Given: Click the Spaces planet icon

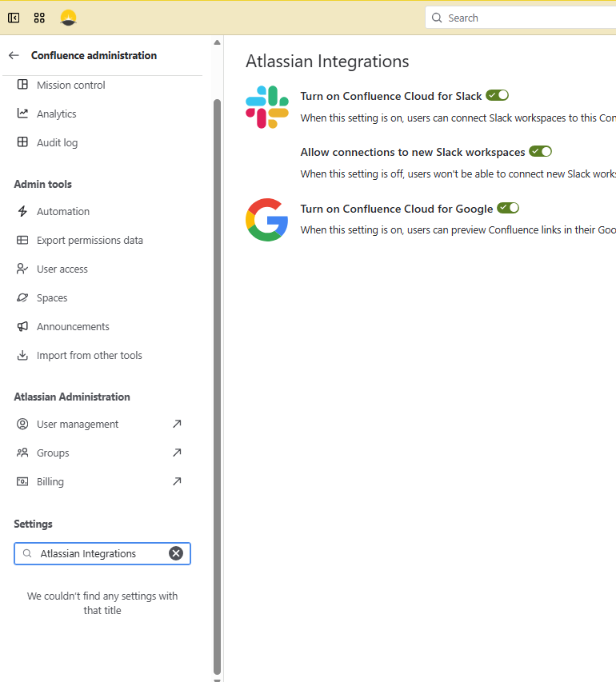Looking at the screenshot, I should pos(22,297).
